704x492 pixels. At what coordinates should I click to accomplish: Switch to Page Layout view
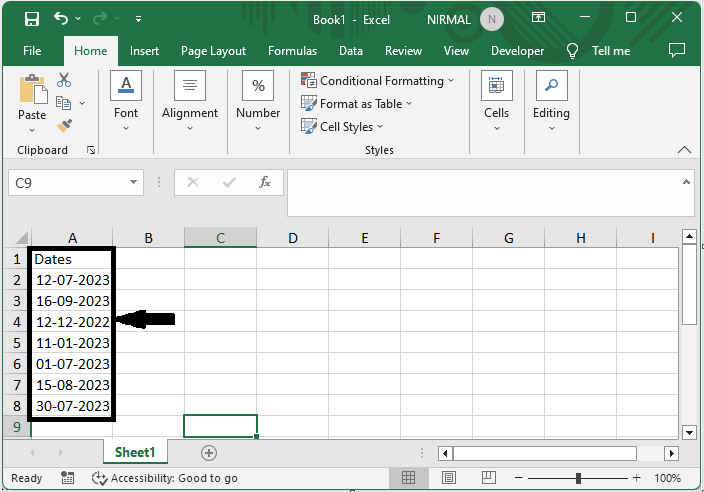click(449, 478)
